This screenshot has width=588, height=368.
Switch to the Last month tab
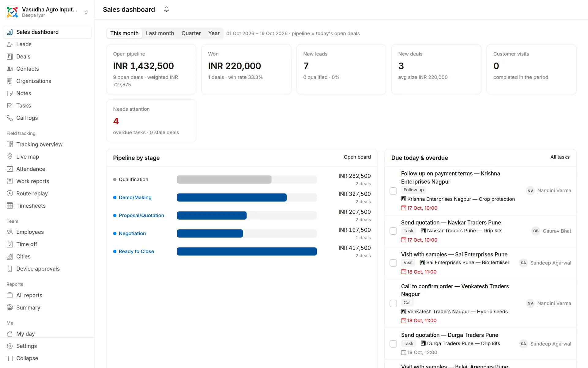tap(160, 33)
